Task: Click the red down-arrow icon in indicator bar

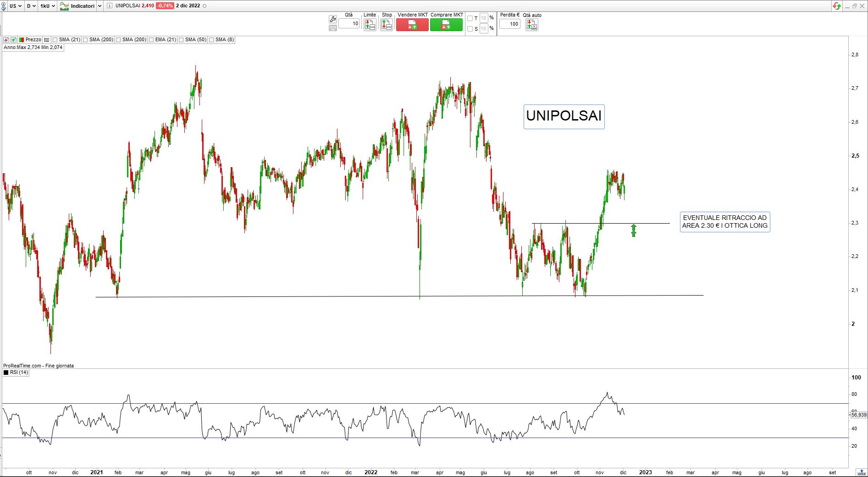Action: [6, 40]
